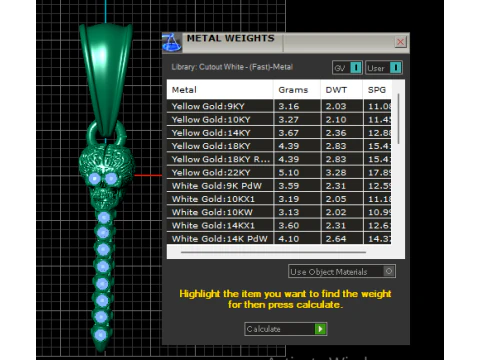Image resolution: width=480 pixels, height=360 pixels.
Task: Close the Metal Weights dialog
Action: (x=400, y=42)
